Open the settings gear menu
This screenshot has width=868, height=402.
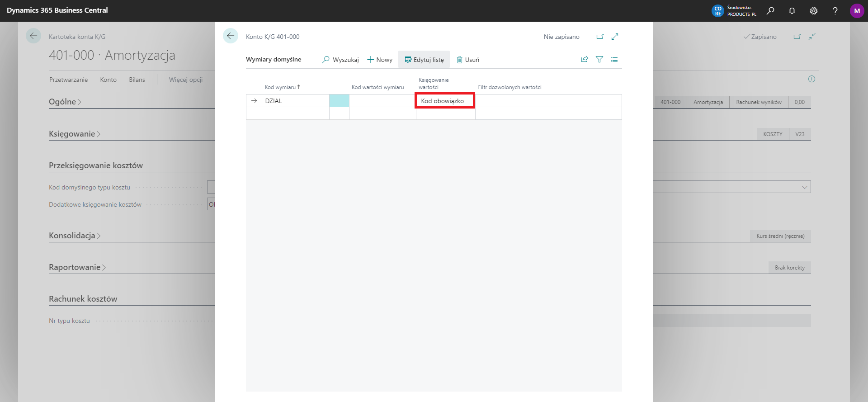(x=814, y=11)
